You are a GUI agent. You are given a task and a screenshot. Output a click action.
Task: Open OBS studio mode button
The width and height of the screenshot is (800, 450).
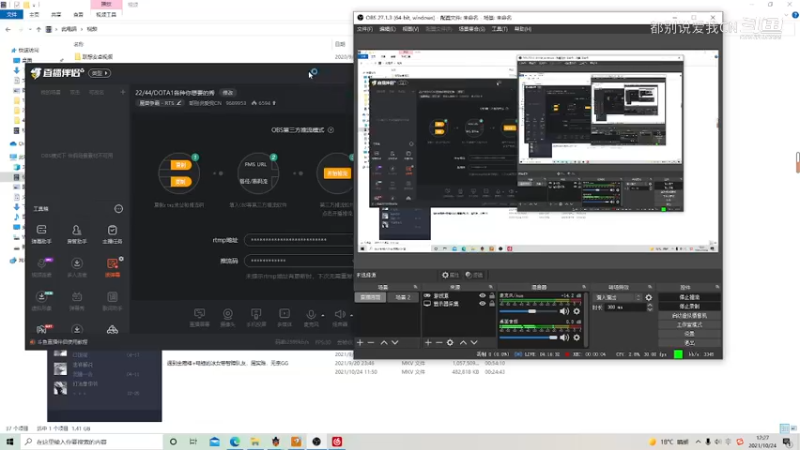[689, 324]
